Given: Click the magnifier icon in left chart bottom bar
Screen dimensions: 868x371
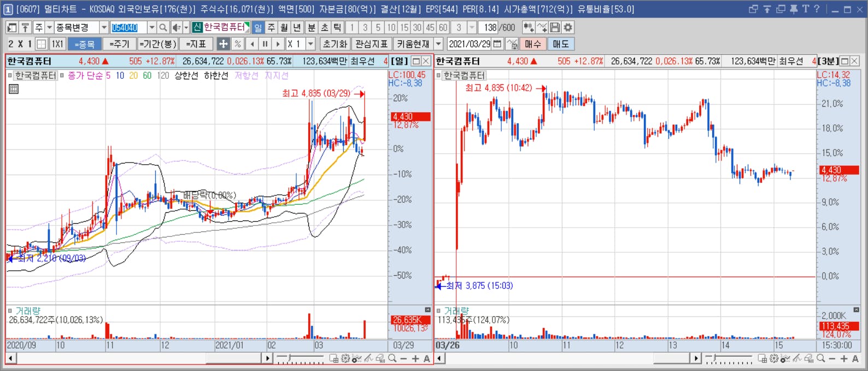Looking at the screenshot, I should (392, 358).
